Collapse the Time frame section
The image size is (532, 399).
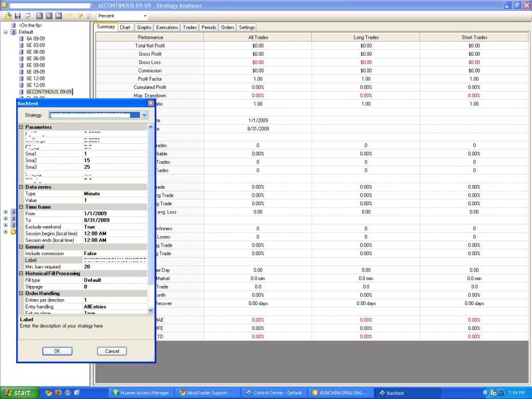(21, 207)
